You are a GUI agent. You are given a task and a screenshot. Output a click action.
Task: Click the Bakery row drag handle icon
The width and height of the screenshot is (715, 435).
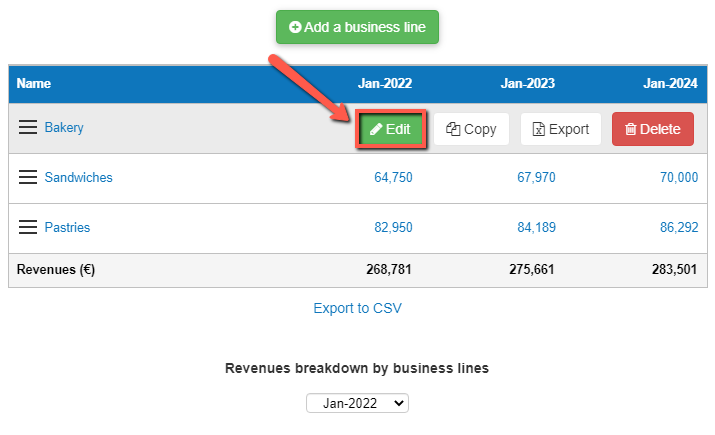[x=28, y=128]
